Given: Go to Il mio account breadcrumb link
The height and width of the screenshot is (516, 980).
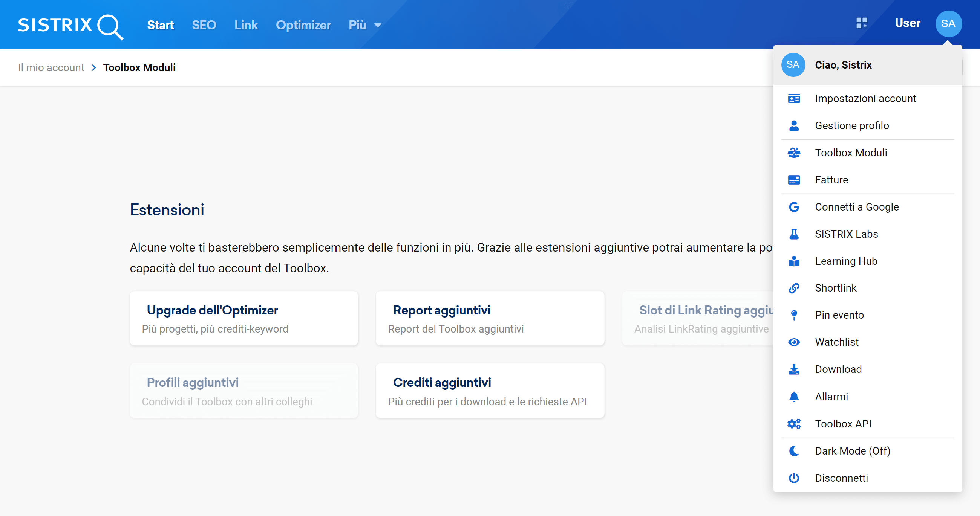Looking at the screenshot, I should [51, 68].
